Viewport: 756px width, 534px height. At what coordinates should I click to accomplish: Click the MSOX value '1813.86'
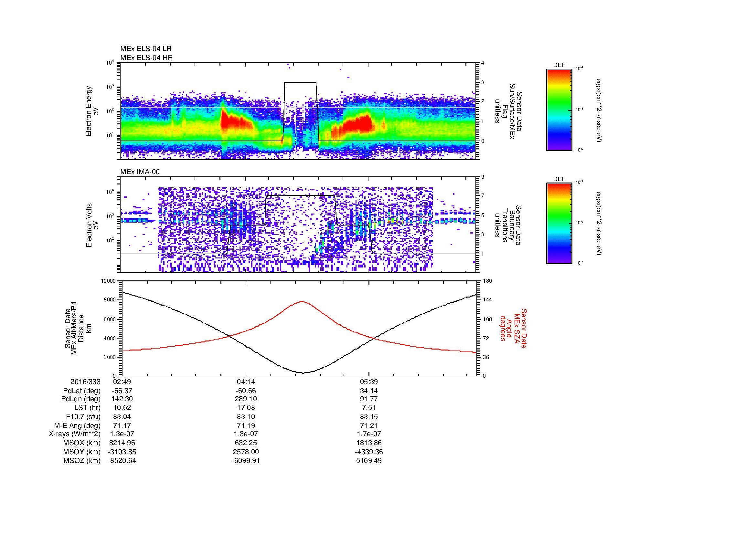[x=369, y=443]
